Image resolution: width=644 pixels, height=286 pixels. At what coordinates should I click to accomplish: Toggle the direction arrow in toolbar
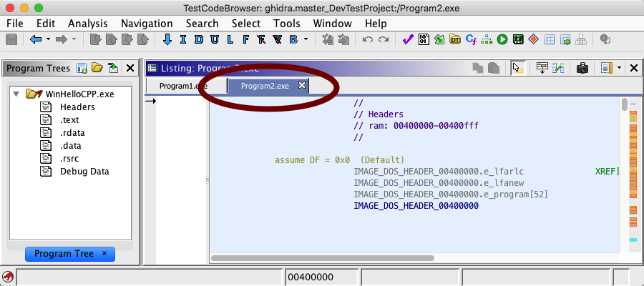[x=167, y=39]
